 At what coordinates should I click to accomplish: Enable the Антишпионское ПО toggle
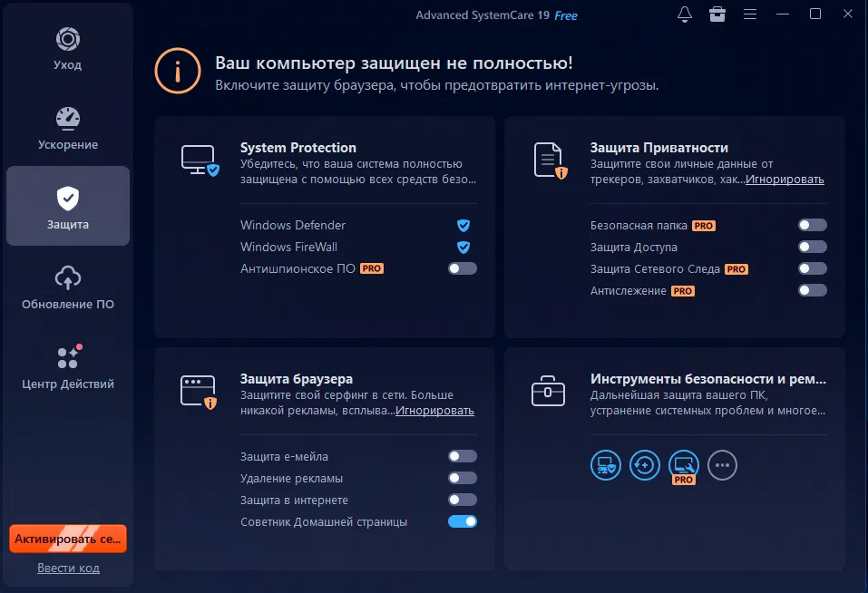pyautogui.click(x=463, y=268)
